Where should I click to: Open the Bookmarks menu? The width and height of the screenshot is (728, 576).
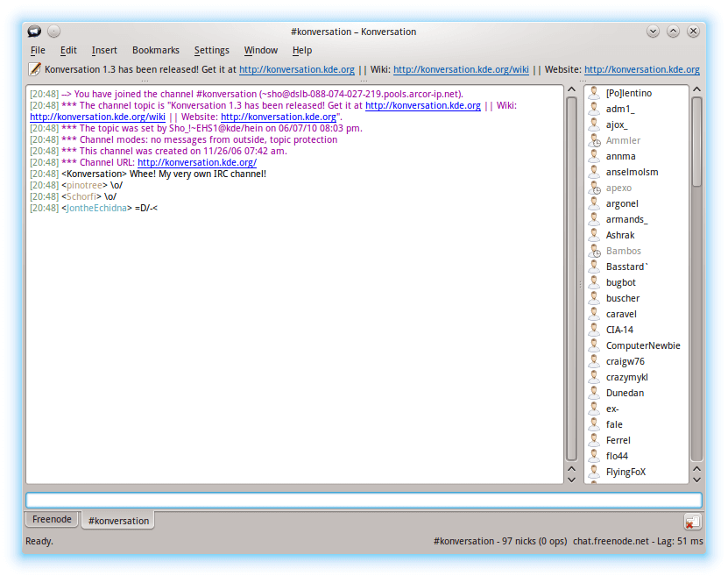[x=155, y=51]
